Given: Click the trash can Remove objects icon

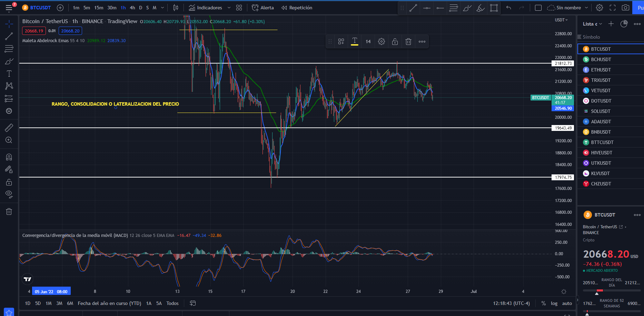Looking at the screenshot, I should 9,212.
